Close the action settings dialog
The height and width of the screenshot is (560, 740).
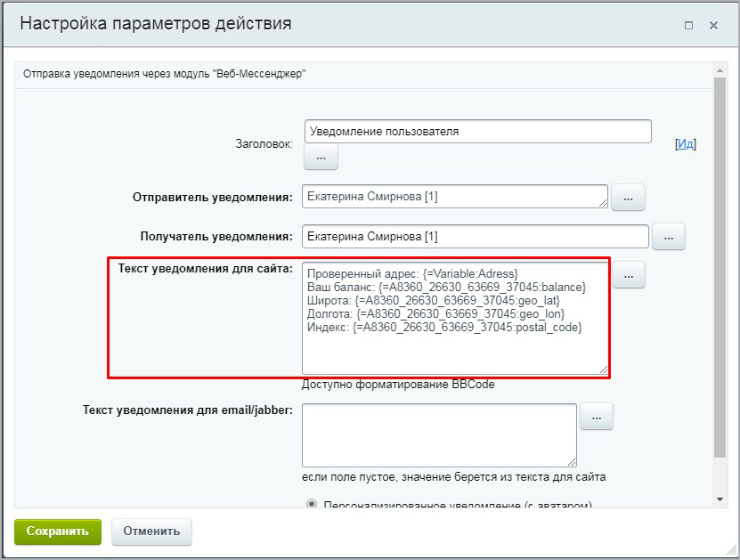(713, 26)
